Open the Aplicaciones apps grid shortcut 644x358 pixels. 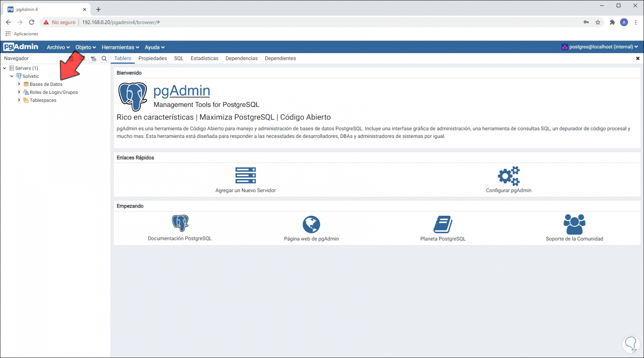pyautogui.click(x=8, y=34)
